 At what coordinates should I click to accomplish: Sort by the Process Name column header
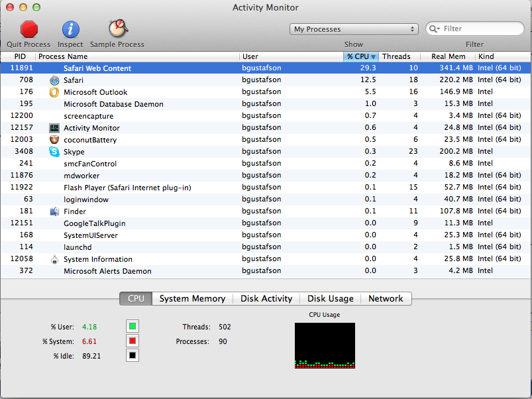(x=137, y=56)
